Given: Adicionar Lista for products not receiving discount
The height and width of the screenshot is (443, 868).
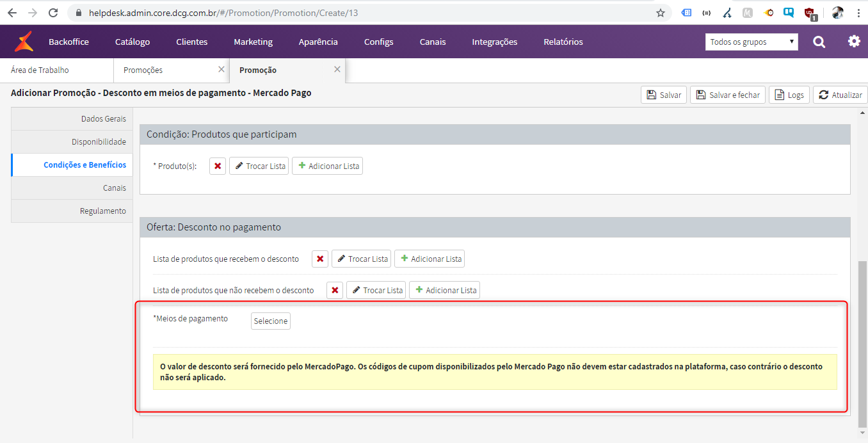Looking at the screenshot, I should [444, 290].
